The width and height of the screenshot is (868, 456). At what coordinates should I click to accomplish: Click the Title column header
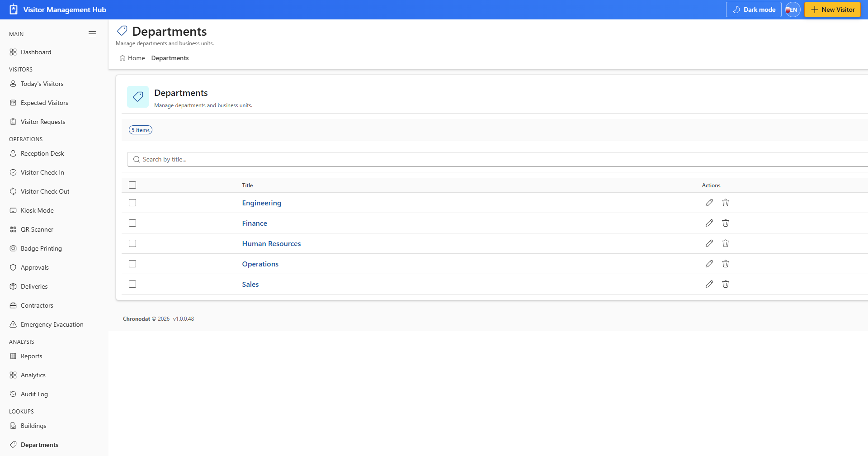tap(247, 185)
